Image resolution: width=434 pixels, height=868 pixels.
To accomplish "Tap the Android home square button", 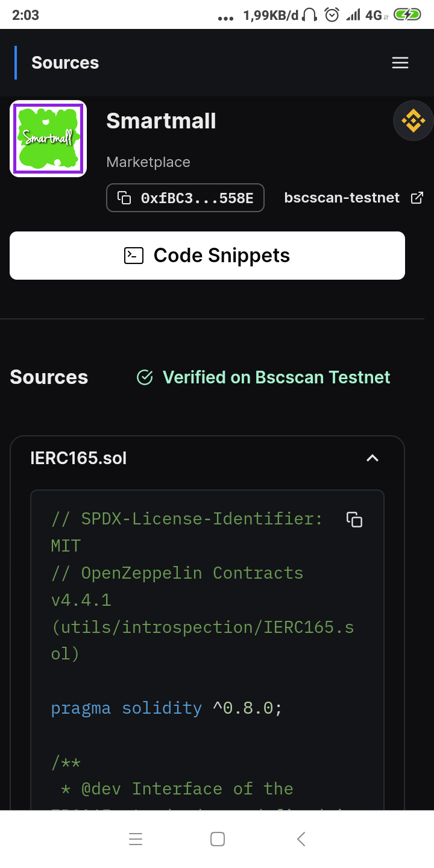I will pyautogui.click(x=218, y=839).
